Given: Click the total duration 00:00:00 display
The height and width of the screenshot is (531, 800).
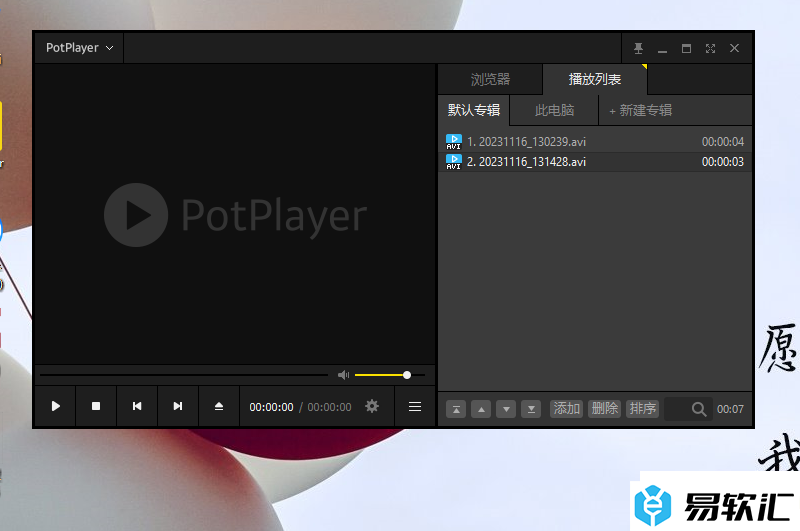Looking at the screenshot, I should coord(329,407).
